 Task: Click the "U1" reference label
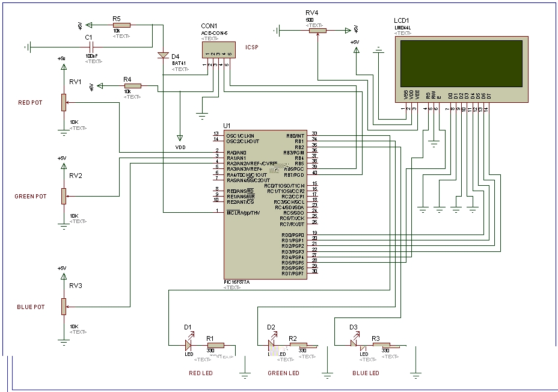227,126
